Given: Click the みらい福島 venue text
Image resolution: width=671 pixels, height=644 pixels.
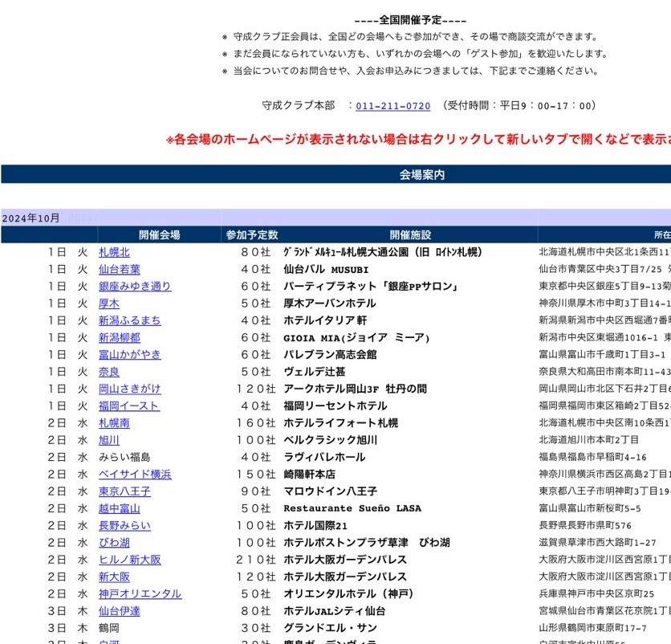Looking at the screenshot, I should 124,458.
